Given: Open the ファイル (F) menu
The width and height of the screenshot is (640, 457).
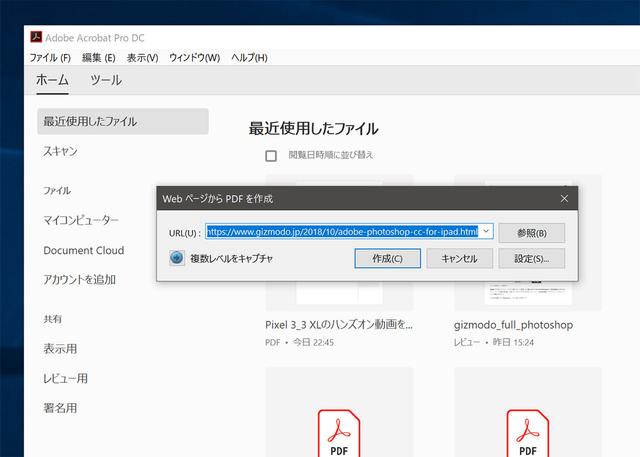Looking at the screenshot, I should [x=50, y=58].
